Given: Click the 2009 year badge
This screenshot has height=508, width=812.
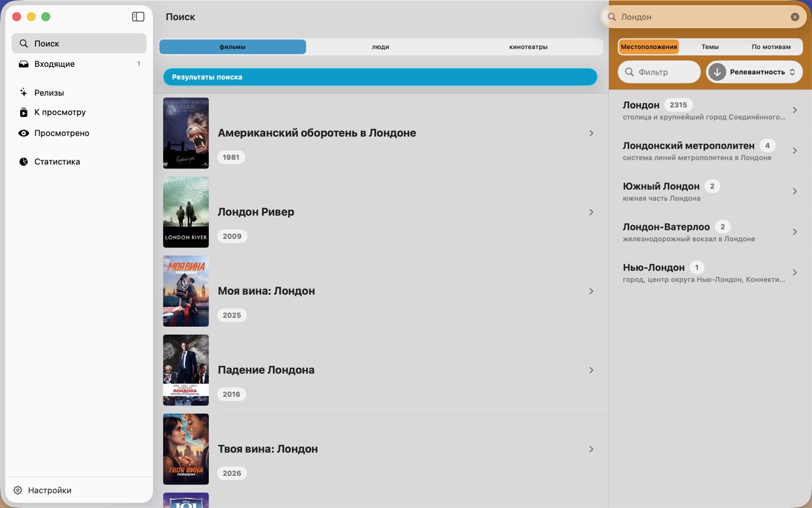Looking at the screenshot, I should (232, 236).
